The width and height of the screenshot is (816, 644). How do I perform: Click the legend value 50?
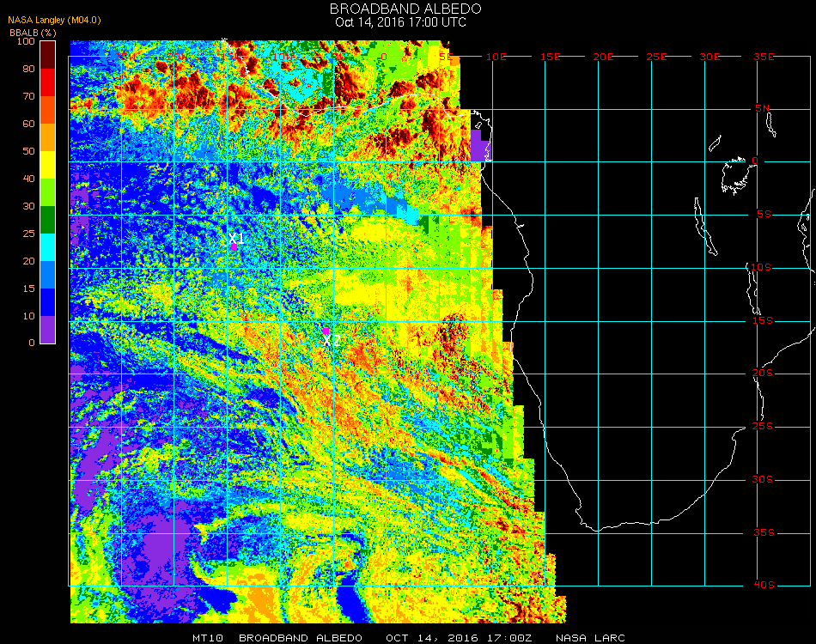[28, 151]
